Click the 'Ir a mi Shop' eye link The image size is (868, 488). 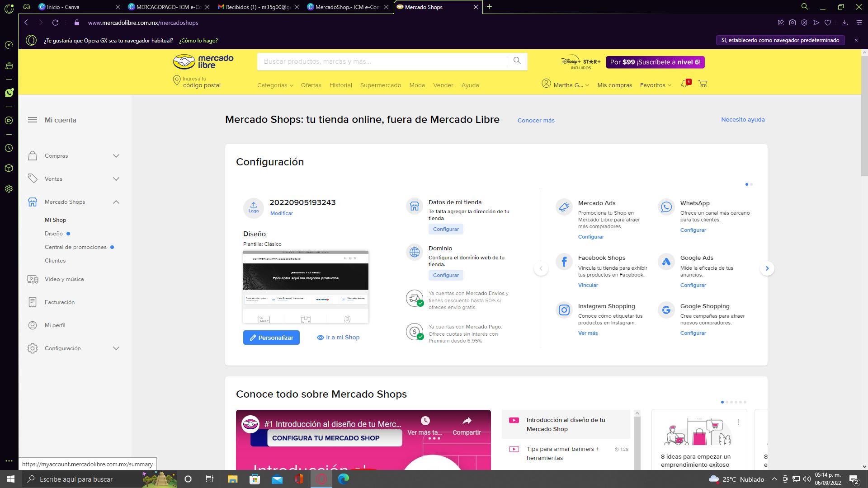(338, 337)
